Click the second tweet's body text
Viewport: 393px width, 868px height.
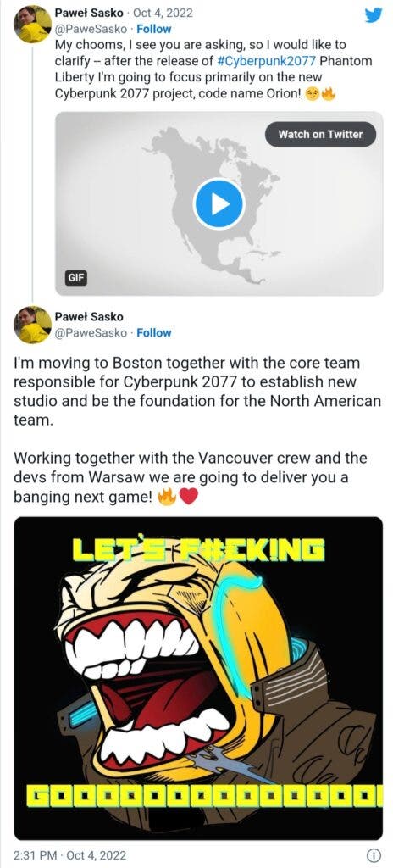(197, 430)
